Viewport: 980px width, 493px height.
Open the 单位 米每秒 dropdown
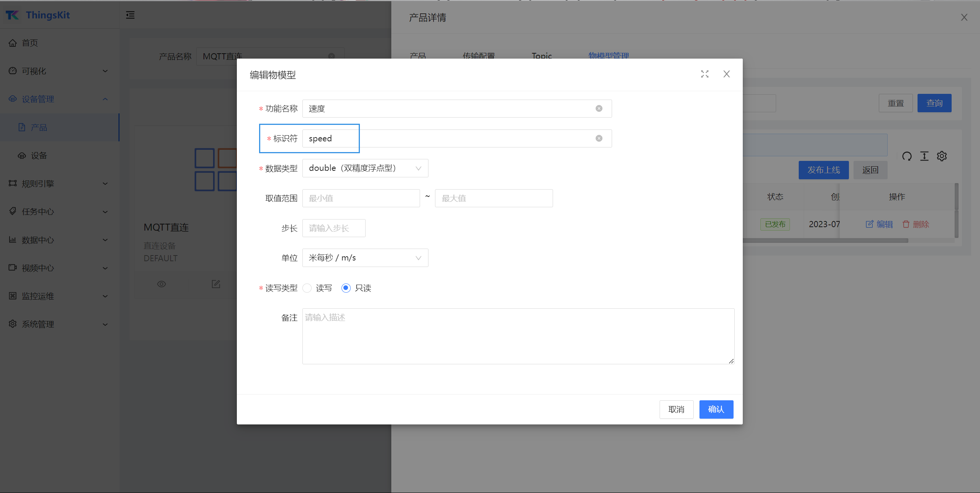[x=365, y=258]
